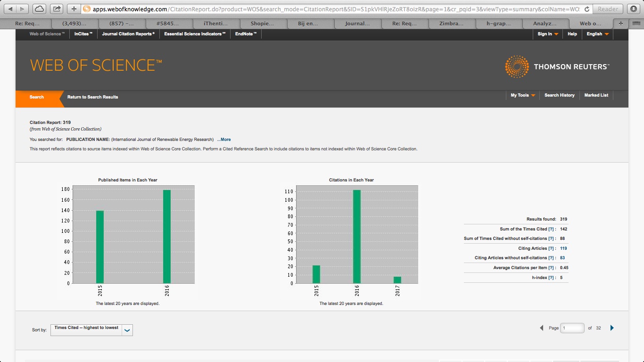Open help [?] for Citing Articles without self-citations

(551, 258)
